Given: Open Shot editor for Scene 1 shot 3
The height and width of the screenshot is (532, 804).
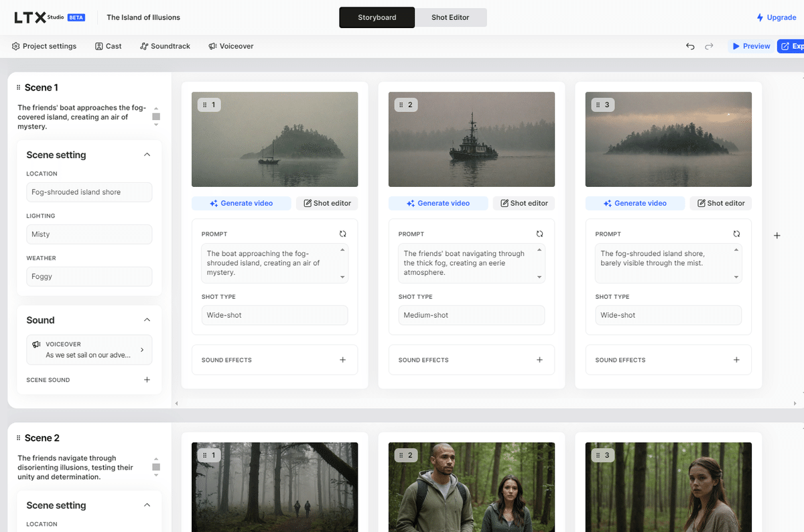Looking at the screenshot, I should tap(721, 203).
